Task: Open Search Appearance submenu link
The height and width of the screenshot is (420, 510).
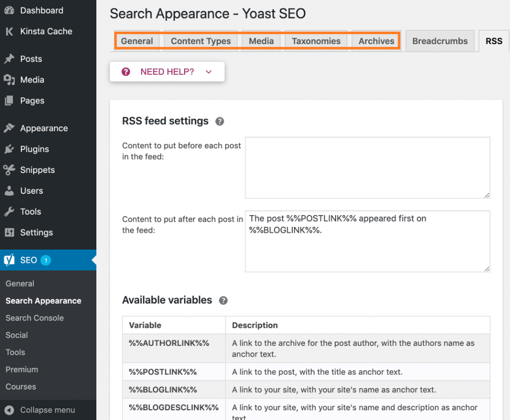Action: point(43,301)
